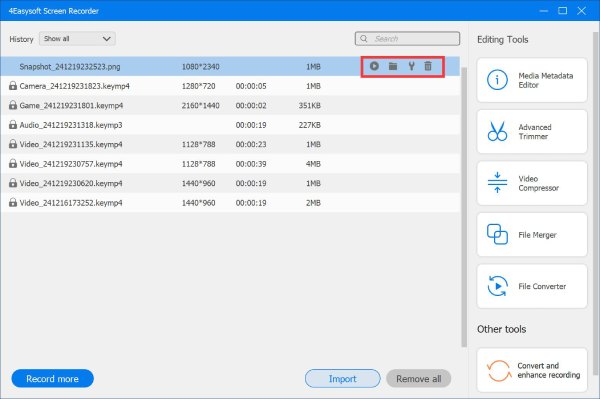This screenshot has width=600, height=399.
Task: Select Camera_241219231823.keymp4 file name
Action: tap(75, 86)
